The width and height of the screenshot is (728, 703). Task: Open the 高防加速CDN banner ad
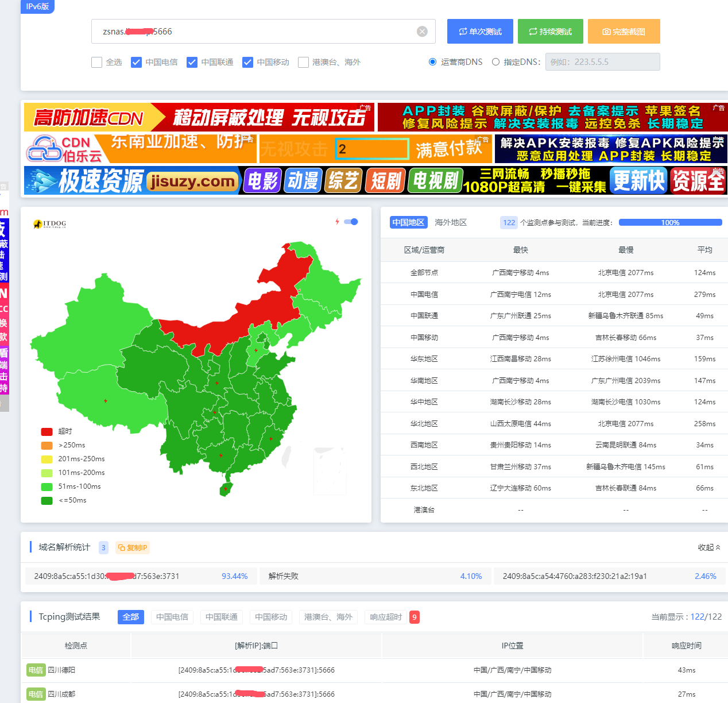(199, 117)
